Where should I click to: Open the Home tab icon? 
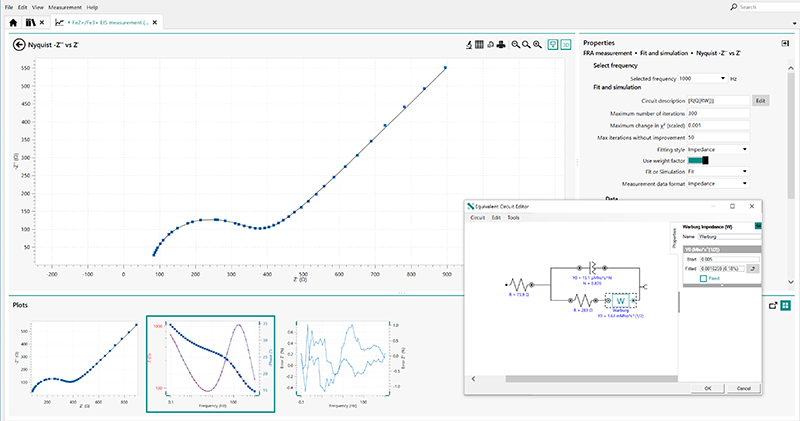(11, 21)
